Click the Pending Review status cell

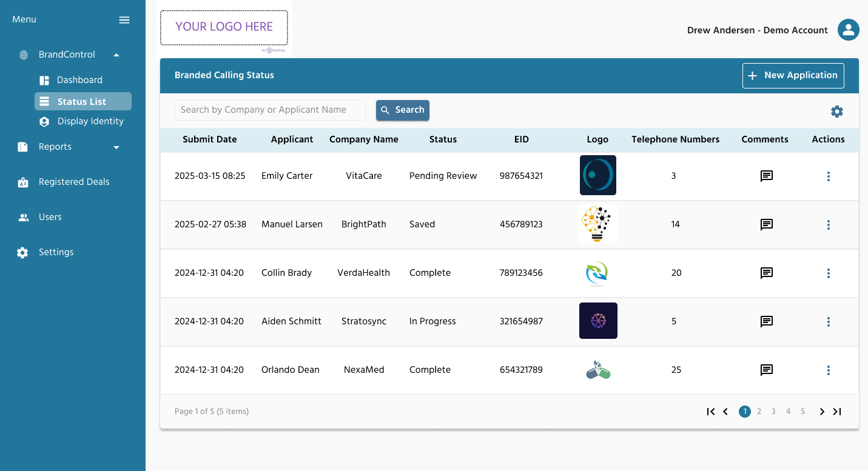(x=443, y=176)
